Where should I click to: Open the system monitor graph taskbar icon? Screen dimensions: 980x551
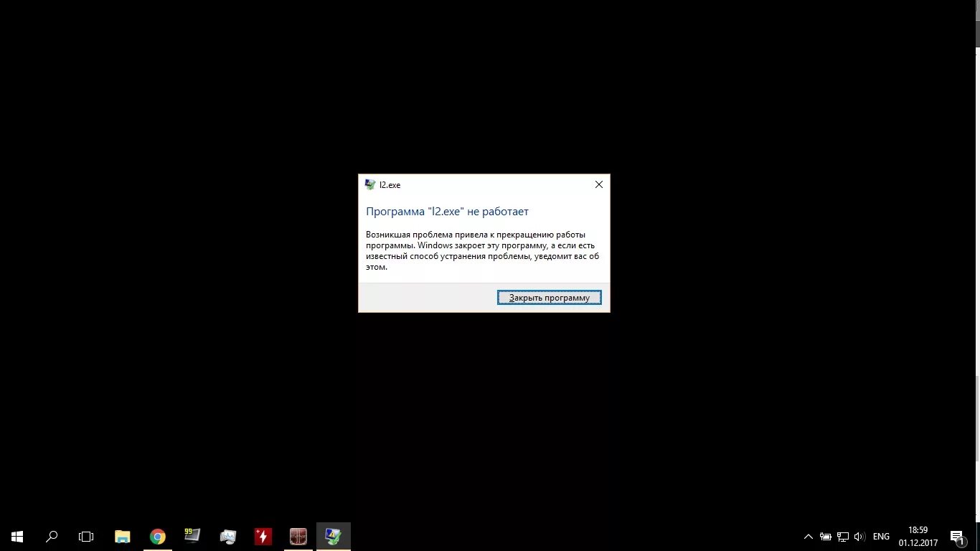(x=228, y=537)
